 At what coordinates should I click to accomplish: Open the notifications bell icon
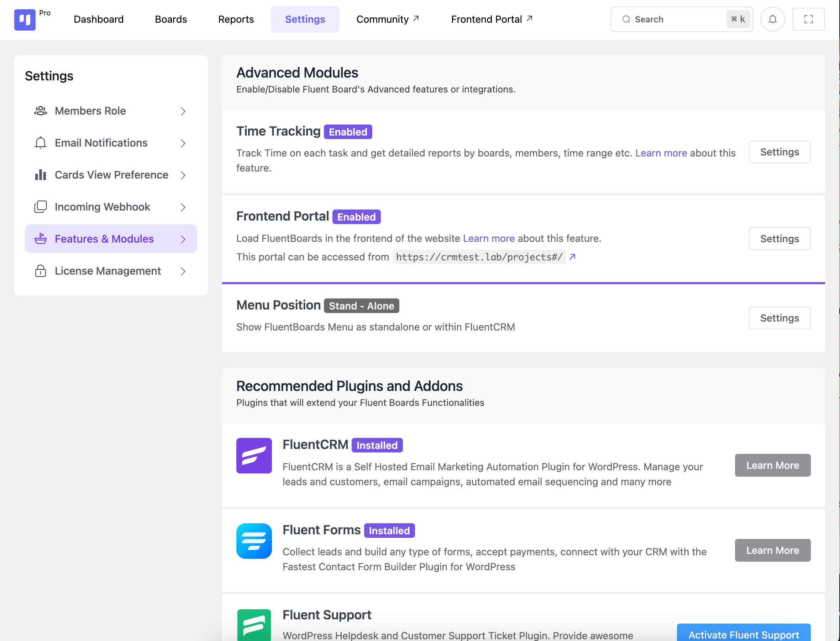coord(772,19)
